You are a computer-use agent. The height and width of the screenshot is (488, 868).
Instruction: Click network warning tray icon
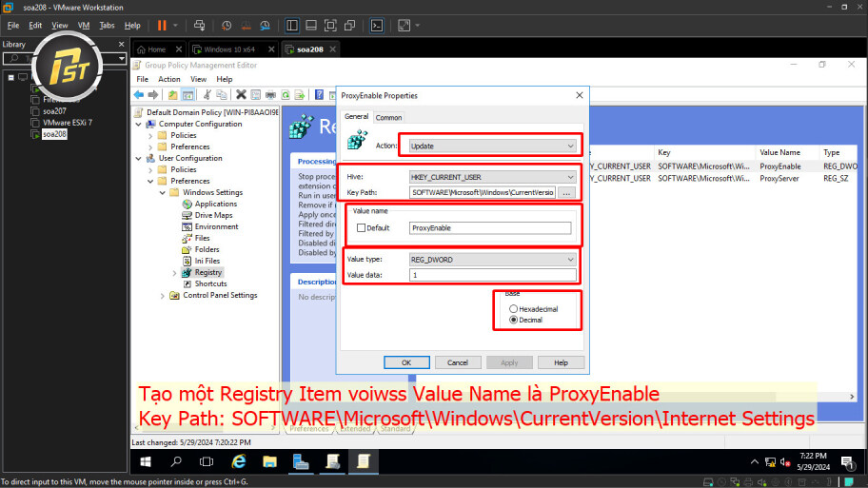coord(770,462)
